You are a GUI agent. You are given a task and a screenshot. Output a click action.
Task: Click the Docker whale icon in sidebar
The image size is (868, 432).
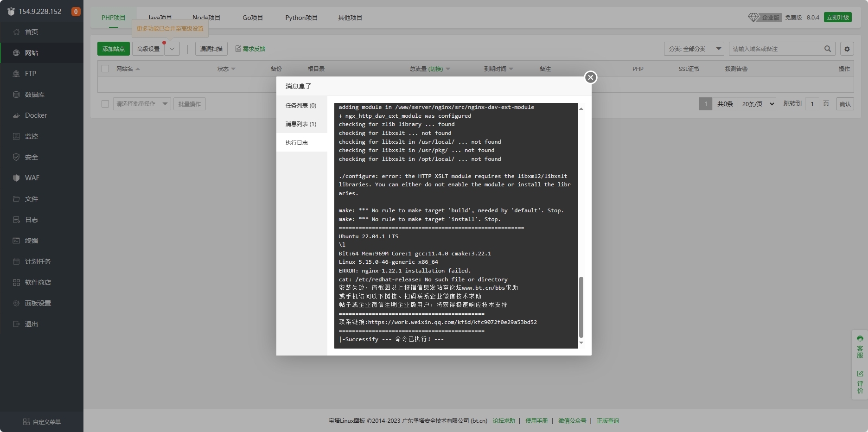[16, 115]
